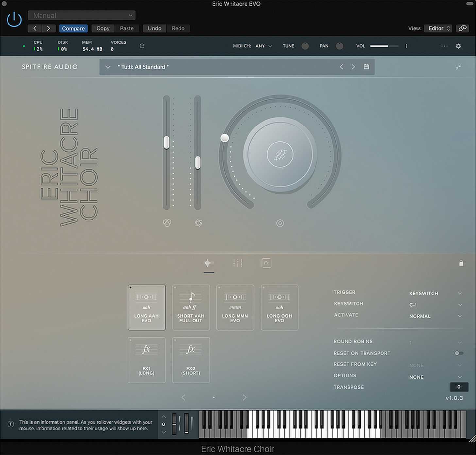Click the mod wheel
The image size is (476, 455).
[186, 424]
